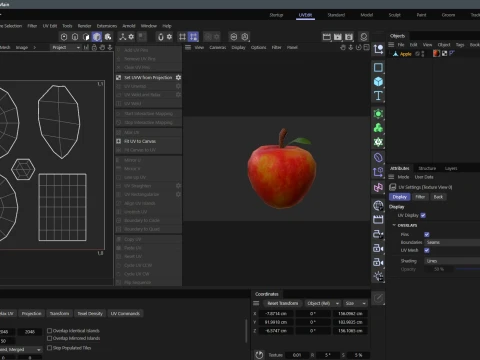Open the snap settings gear icon

click(x=169, y=37)
